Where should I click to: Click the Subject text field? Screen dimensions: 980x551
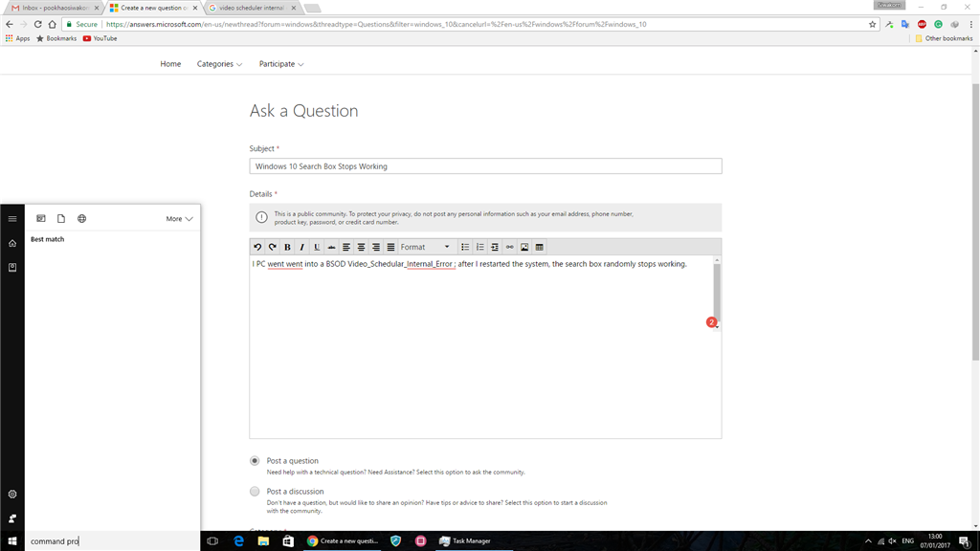[x=485, y=166]
